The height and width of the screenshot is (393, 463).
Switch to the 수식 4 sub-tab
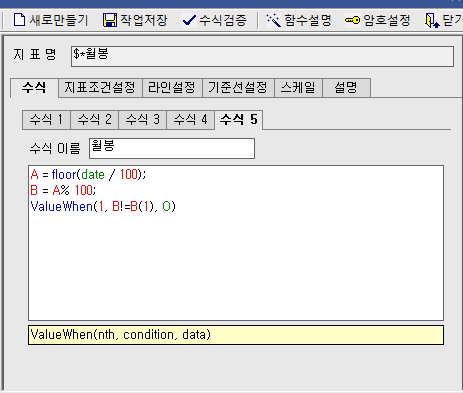point(190,120)
